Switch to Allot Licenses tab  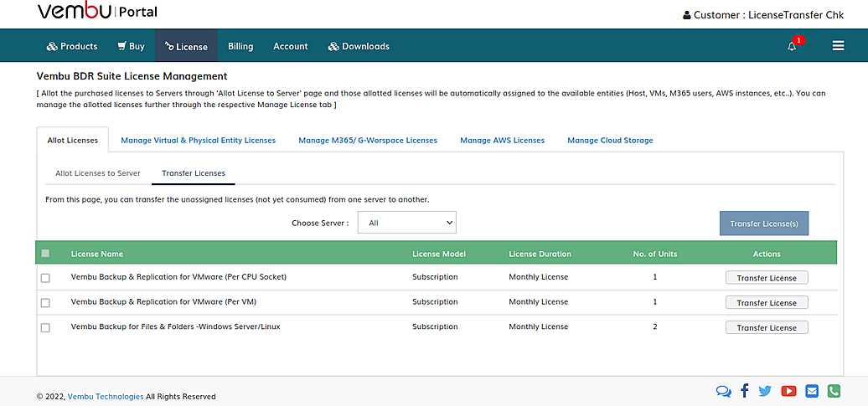[x=73, y=141]
